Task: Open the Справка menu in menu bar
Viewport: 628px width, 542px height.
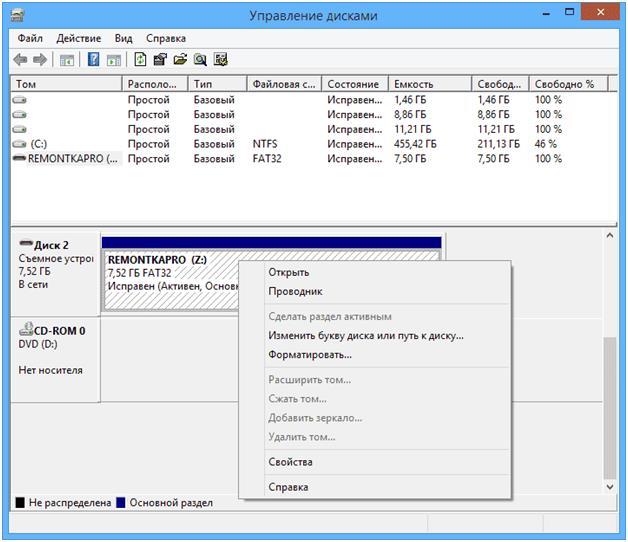Action: pyautogui.click(x=166, y=38)
